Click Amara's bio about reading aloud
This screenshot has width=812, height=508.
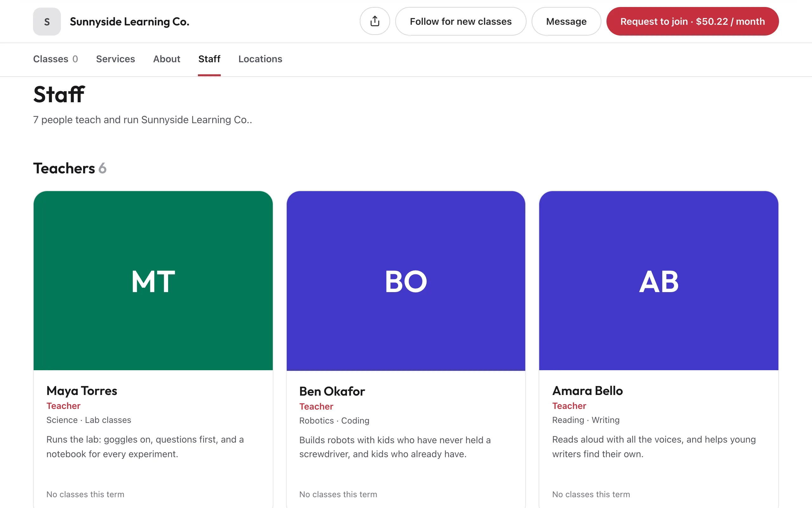click(654, 447)
